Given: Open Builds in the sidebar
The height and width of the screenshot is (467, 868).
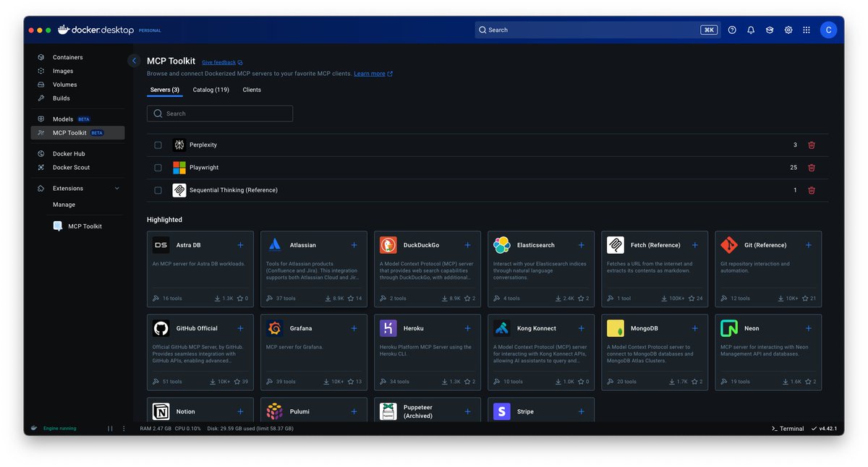Looking at the screenshot, I should 77,98.
